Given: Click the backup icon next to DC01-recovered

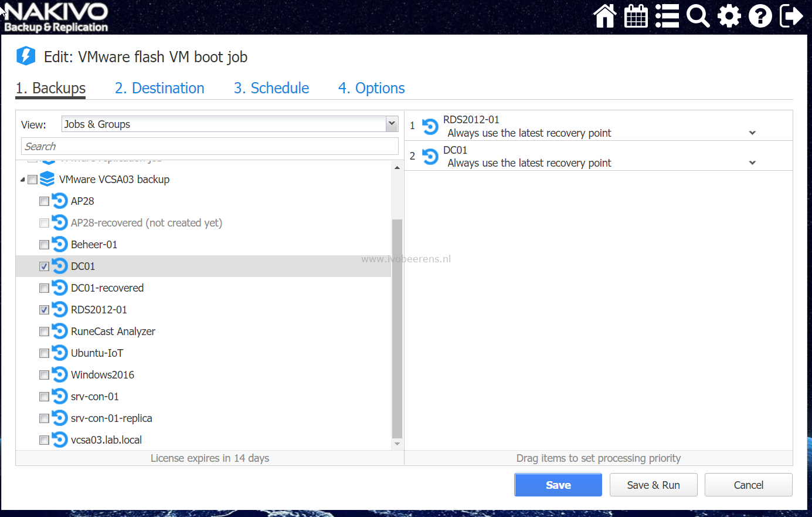Looking at the screenshot, I should tap(60, 288).
